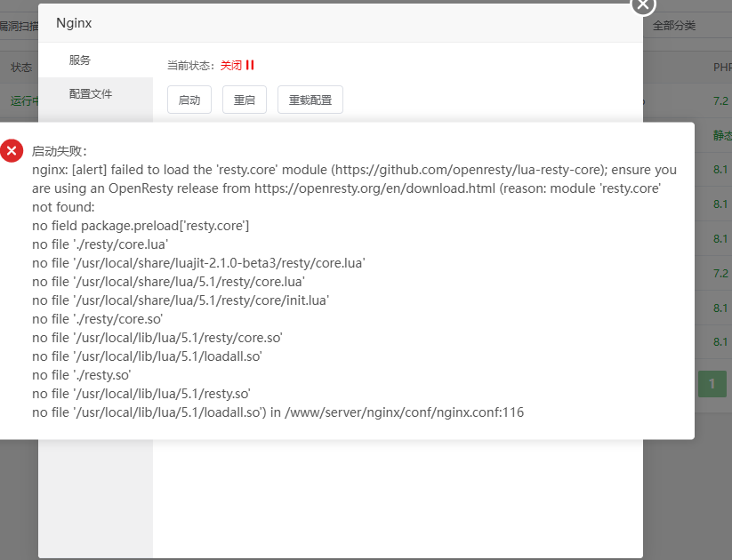Click the 启动 button

coord(189,100)
